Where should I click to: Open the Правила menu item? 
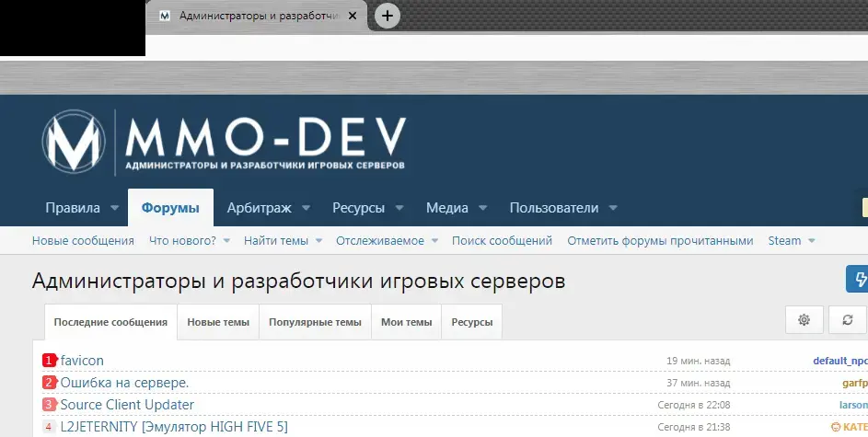(x=73, y=208)
